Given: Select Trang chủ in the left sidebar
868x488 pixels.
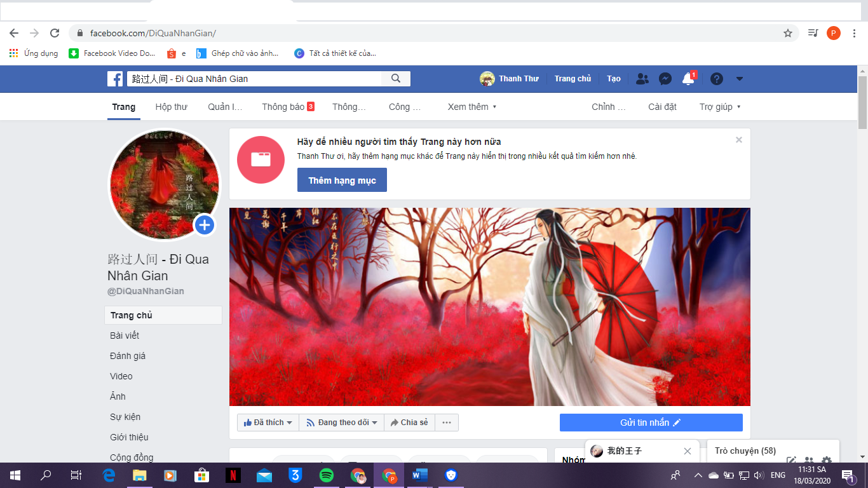Looking at the screenshot, I should click(163, 315).
